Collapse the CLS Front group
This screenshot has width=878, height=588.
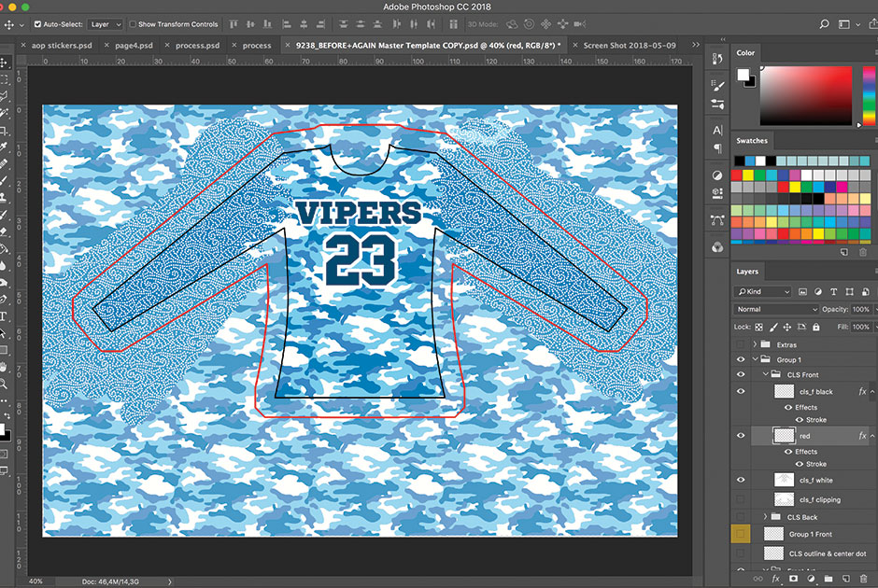tap(765, 374)
